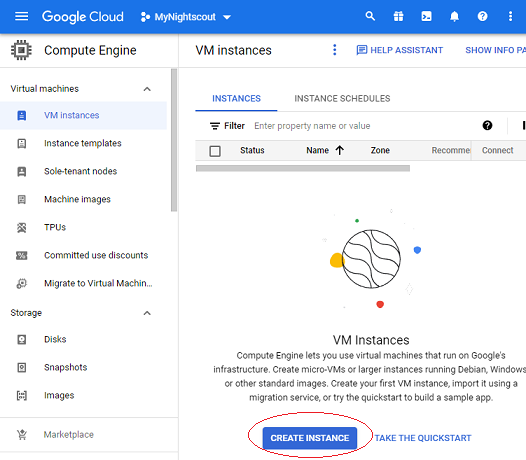This screenshot has width=526, height=460.
Task: Open the notifications bell
Action: tap(454, 16)
